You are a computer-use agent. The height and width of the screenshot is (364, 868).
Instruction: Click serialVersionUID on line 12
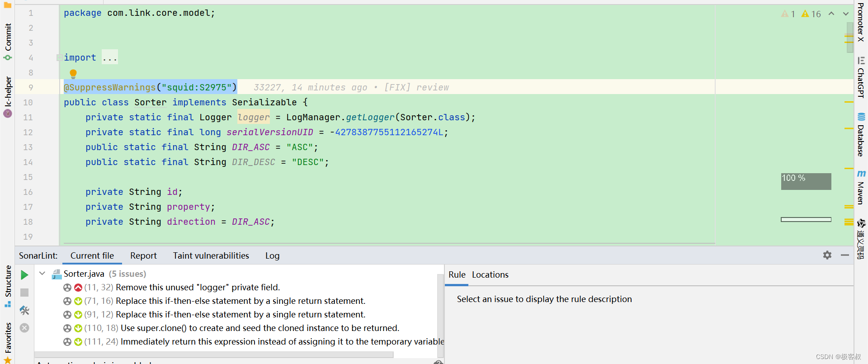(270, 132)
